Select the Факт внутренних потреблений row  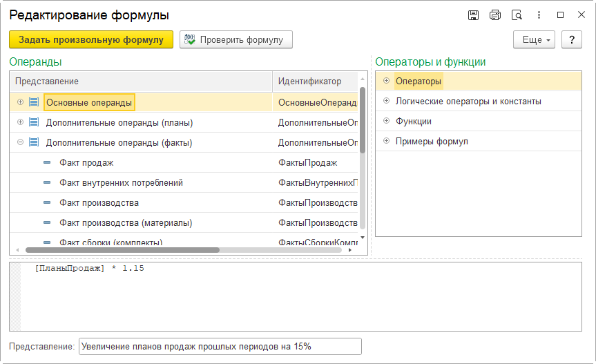tap(121, 183)
